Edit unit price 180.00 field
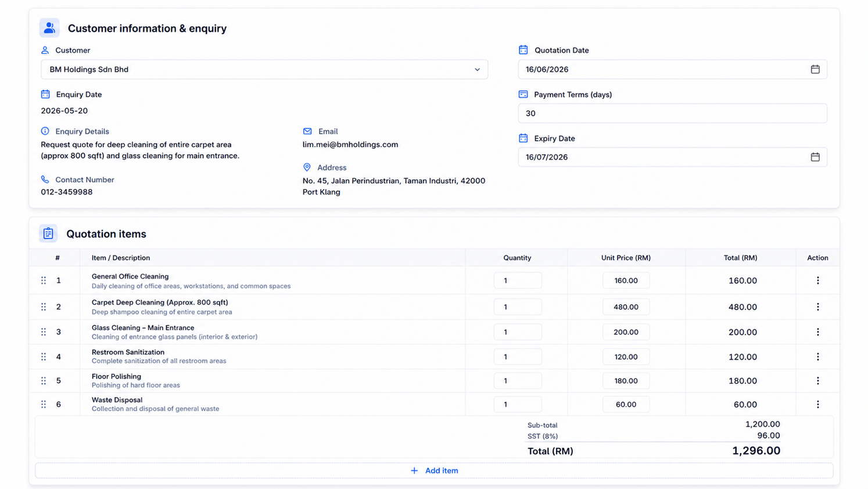This screenshot has width=868, height=489. (626, 381)
